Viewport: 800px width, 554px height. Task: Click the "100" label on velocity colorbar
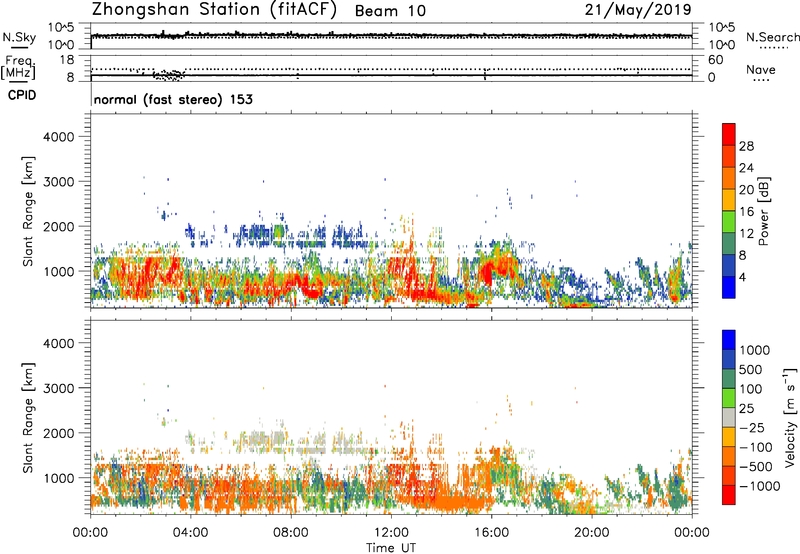coord(751,389)
